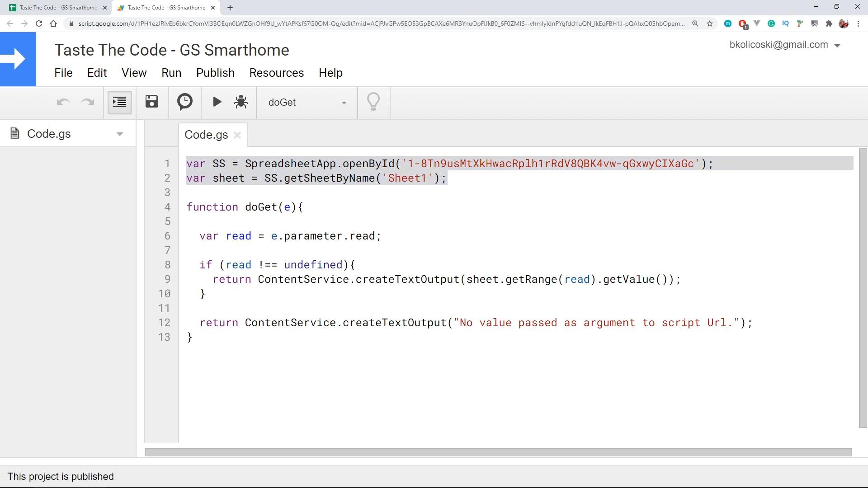This screenshot has height=488, width=868.
Task: Open the Code.gs file options arrow in sidebar
Action: pyautogui.click(x=120, y=134)
